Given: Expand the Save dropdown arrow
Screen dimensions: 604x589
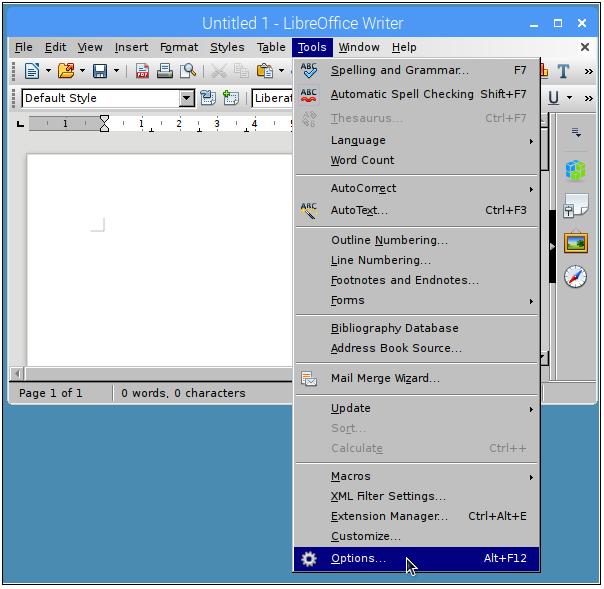Looking at the screenshot, I should click(116, 71).
